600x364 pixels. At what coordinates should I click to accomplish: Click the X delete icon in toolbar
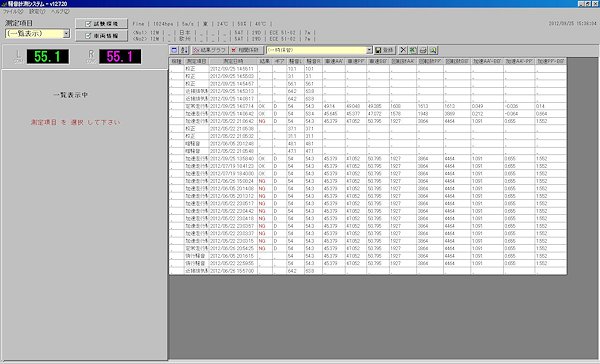click(403, 50)
